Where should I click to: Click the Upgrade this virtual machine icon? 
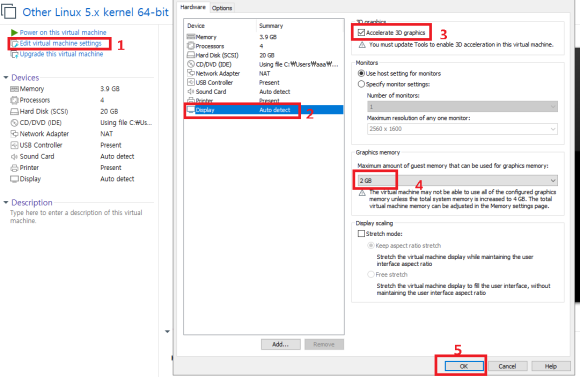pyautogui.click(x=14, y=54)
